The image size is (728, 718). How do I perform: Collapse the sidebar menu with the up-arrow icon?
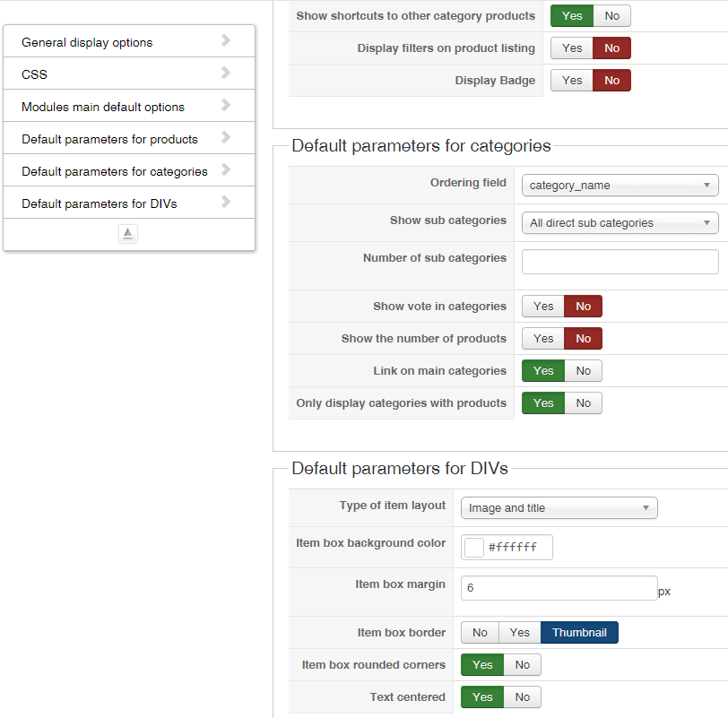[x=128, y=233]
